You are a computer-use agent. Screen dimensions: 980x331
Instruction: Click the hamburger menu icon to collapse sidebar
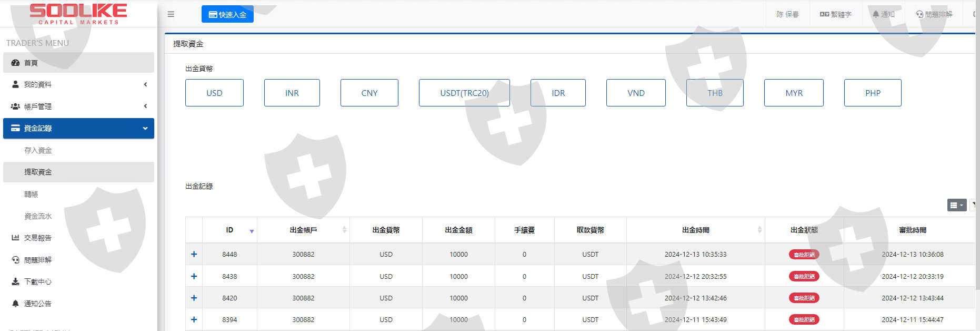click(x=171, y=14)
